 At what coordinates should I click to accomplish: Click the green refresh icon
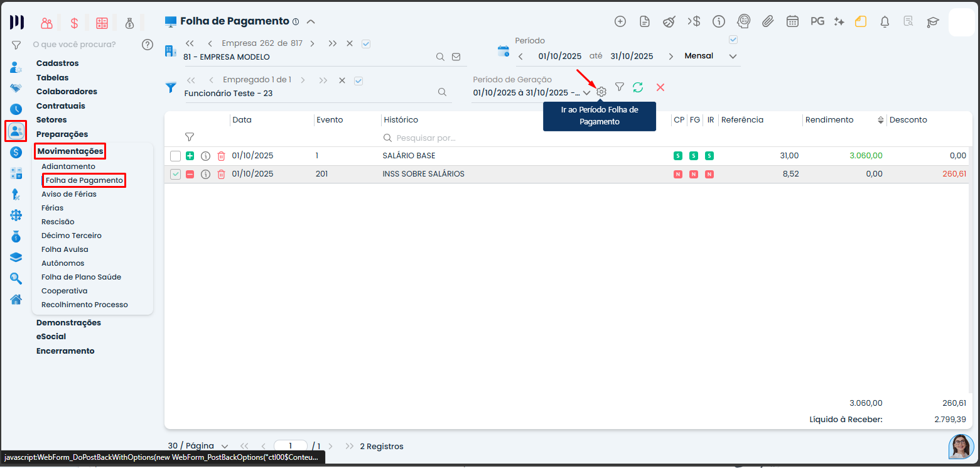(x=638, y=87)
